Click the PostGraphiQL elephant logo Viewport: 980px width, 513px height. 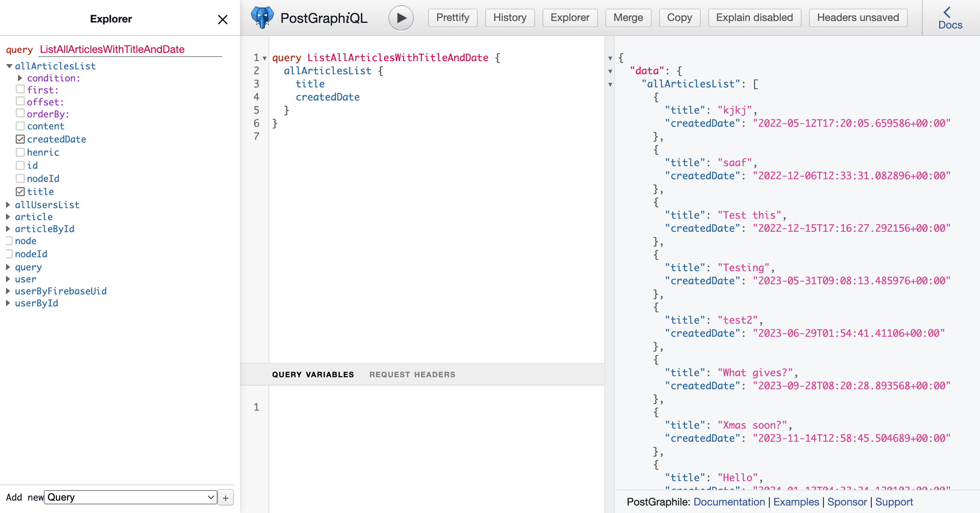click(x=262, y=18)
